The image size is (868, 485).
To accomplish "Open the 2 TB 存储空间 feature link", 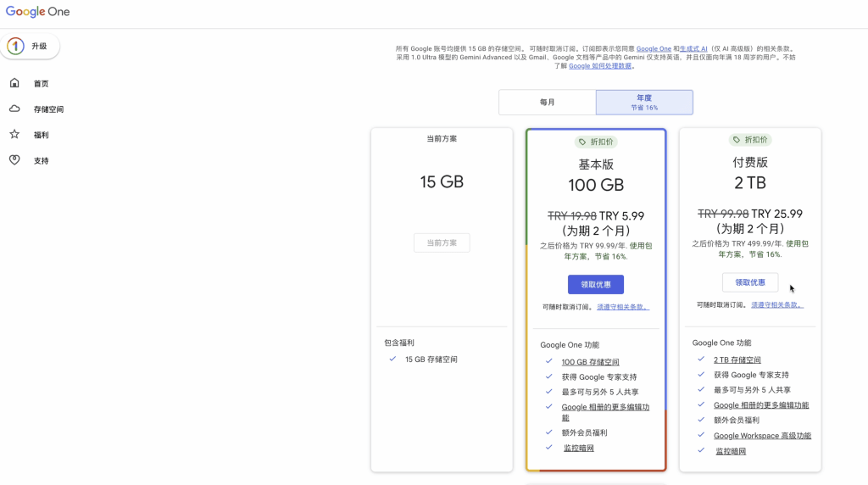I will click(x=737, y=360).
